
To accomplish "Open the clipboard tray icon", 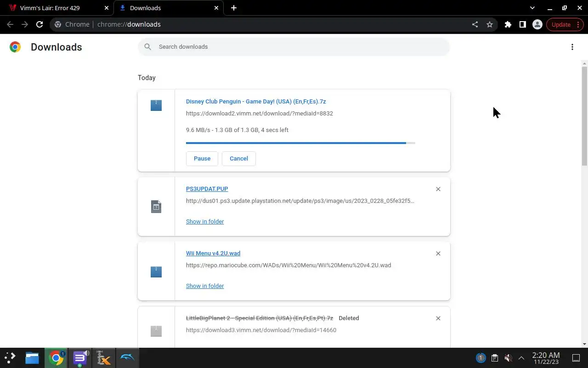I will 495,358.
